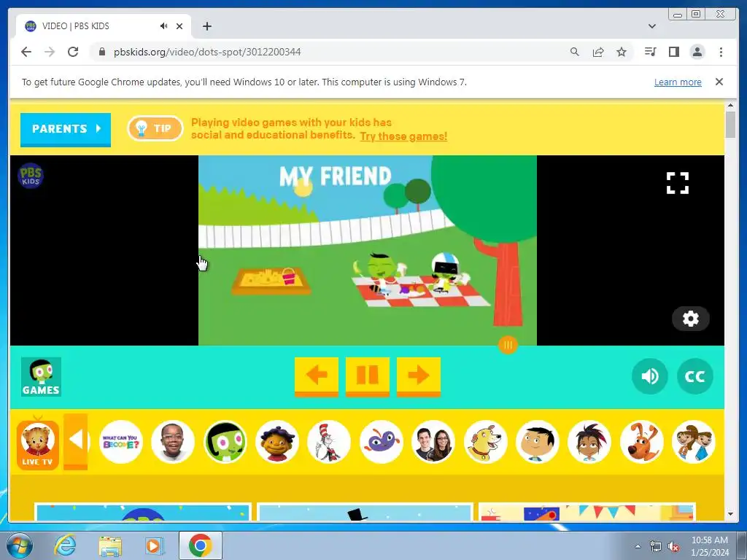Screen dimensions: 747x560
Task: Select the black-haired boy show
Action: (x=538, y=442)
